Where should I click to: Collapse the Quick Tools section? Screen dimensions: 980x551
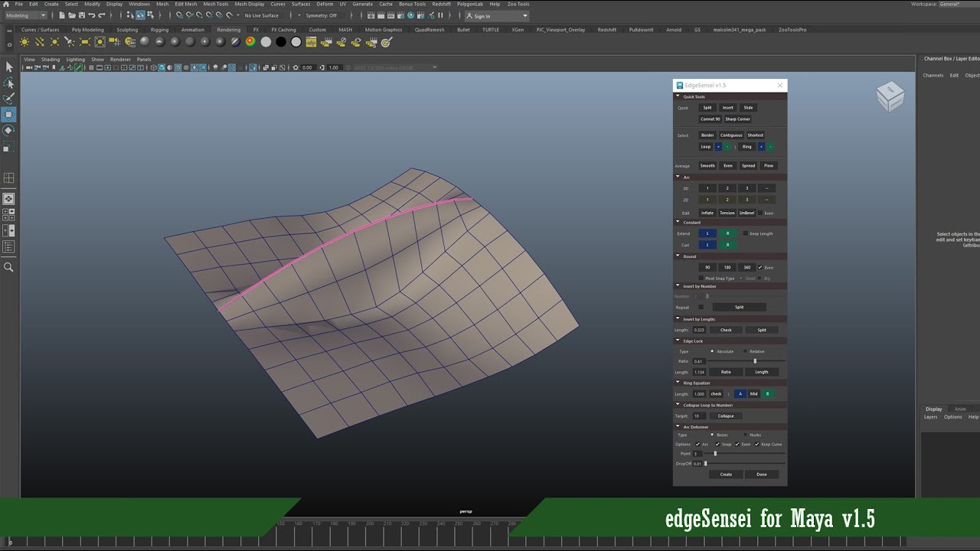click(678, 96)
